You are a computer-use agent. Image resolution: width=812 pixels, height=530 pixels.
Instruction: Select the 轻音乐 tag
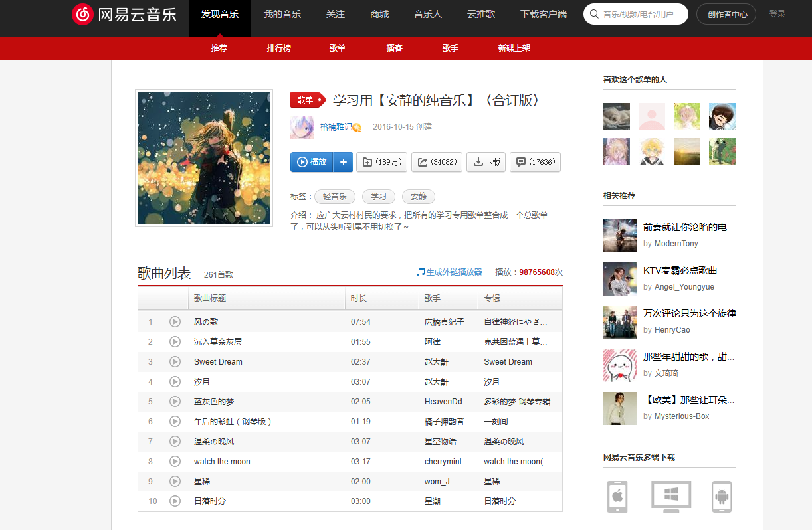click(335, 197)
